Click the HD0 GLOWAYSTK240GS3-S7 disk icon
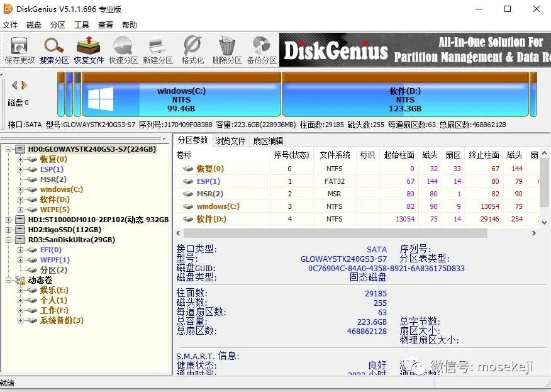Screen dimensions: 551x392 [20, 149]
